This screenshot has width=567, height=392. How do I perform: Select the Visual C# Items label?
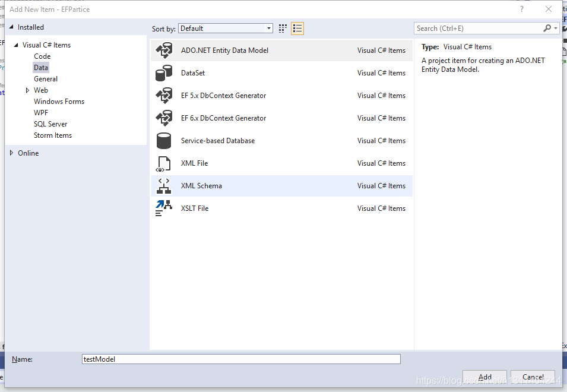(47, 45)
